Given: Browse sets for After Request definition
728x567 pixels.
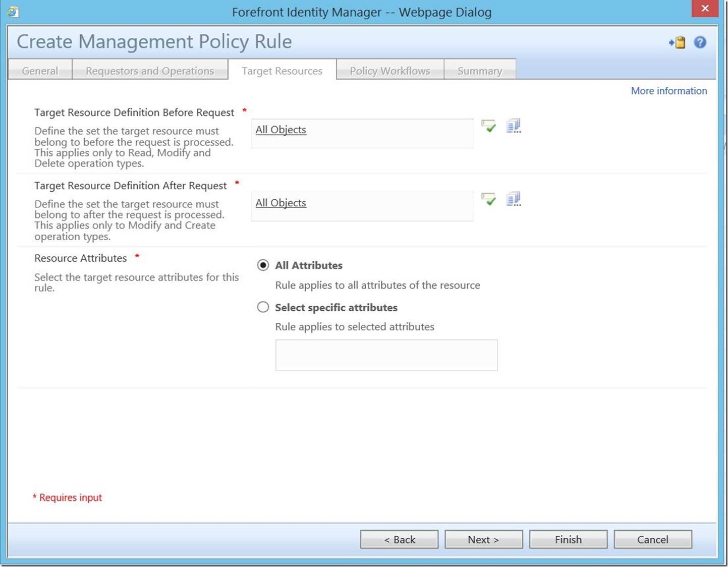Looking at the screenshot, I should (x=514, y=199).
